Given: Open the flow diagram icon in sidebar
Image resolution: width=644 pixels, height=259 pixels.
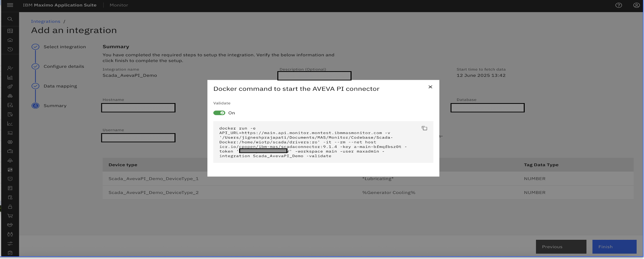Looking at the screenshot, I should [10, 160].
